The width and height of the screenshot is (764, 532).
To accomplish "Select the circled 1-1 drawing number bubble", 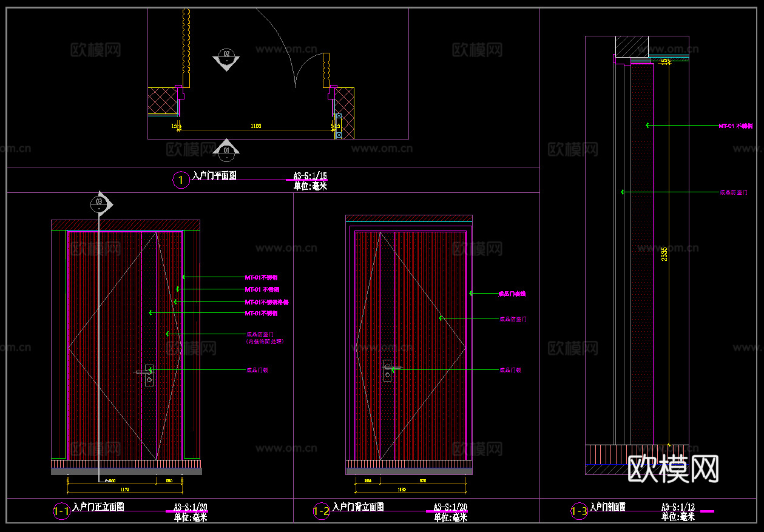I will click(61, 511).
